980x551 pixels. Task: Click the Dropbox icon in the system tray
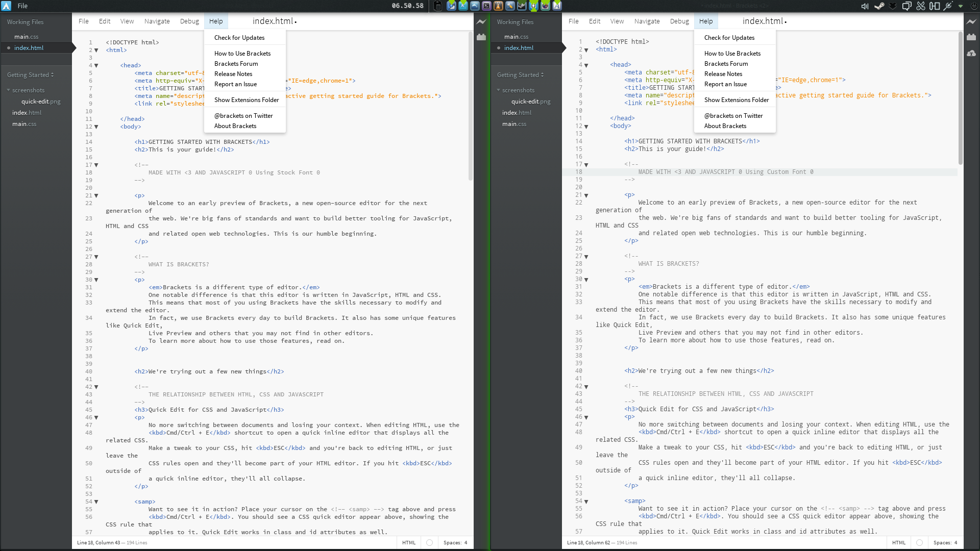click(x=893, y=6)
